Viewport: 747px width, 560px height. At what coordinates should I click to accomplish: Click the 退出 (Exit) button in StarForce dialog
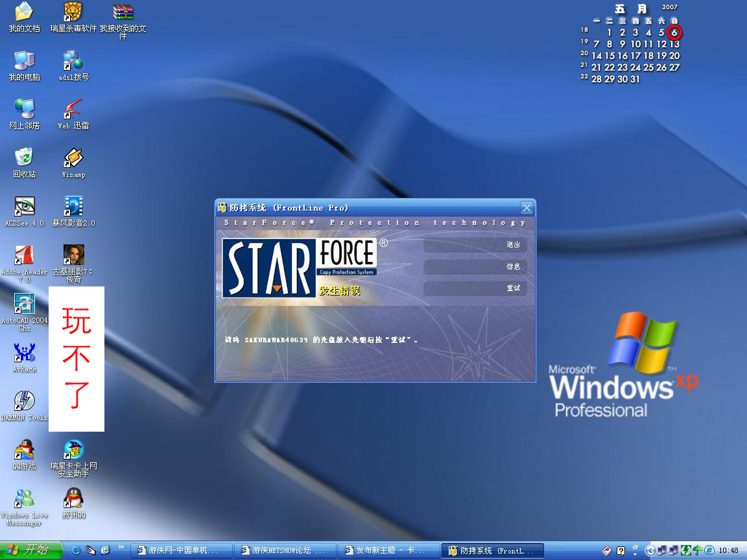(475, 245)
